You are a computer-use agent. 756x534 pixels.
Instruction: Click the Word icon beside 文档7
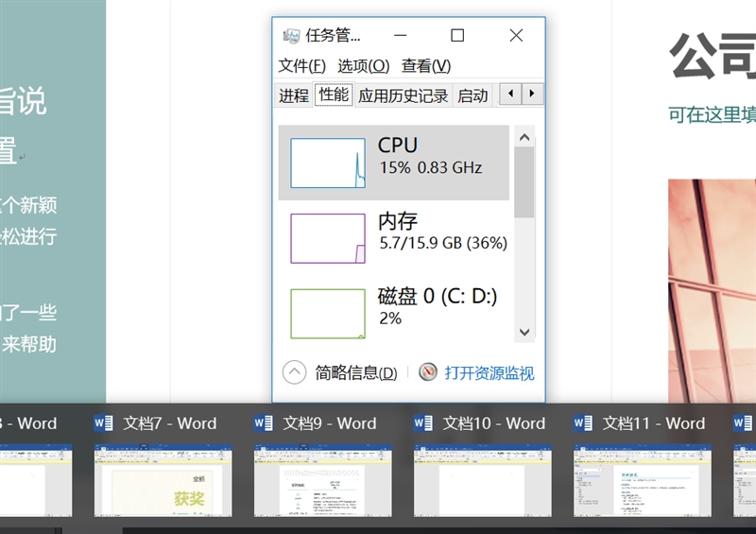click(x=103, y=423)
